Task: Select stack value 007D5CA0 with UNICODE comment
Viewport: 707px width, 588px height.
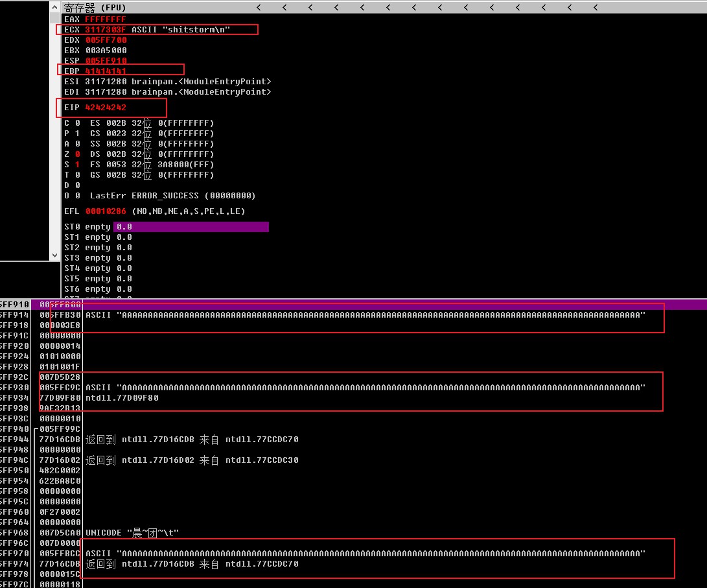Action: 60,533
